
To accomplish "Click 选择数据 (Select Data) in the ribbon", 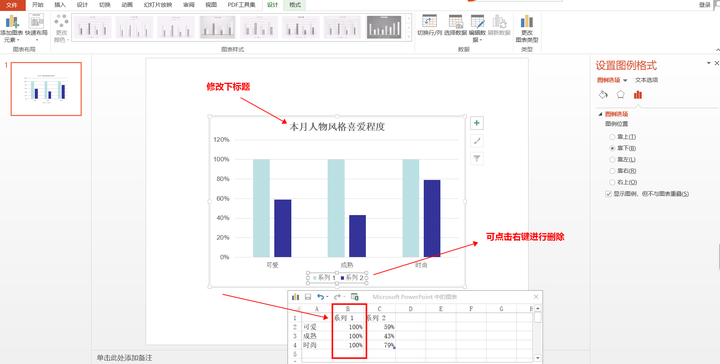I will [456, 26].
